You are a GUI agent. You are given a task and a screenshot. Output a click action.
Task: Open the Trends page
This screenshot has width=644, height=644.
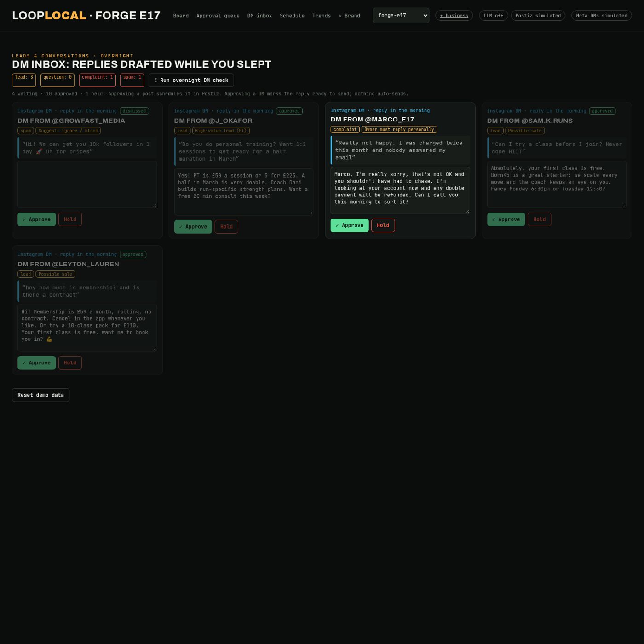321,16
